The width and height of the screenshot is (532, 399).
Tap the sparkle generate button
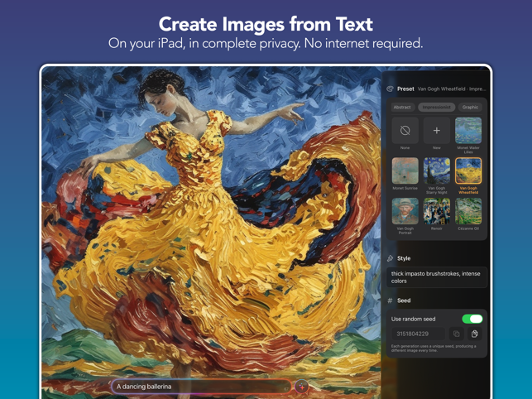[x=301, y=387]
